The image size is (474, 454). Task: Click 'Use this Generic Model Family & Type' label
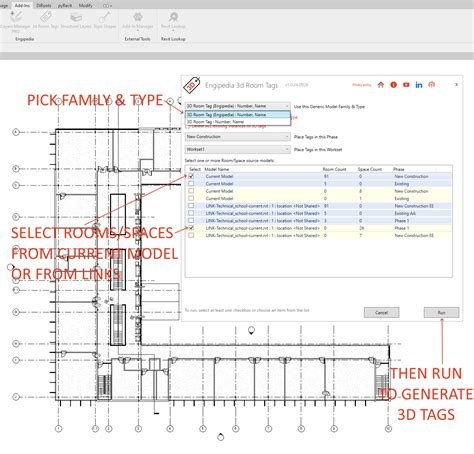[x=329, y=107]
